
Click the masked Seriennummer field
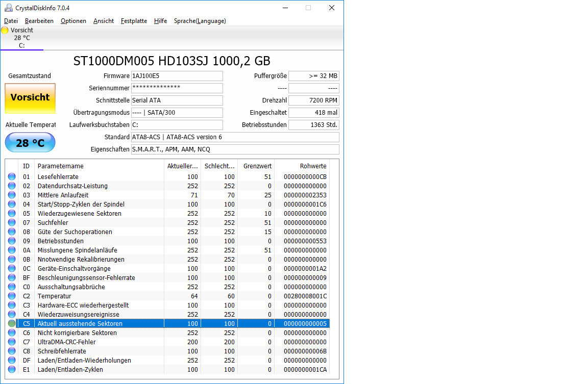click(x=177, y=88)
